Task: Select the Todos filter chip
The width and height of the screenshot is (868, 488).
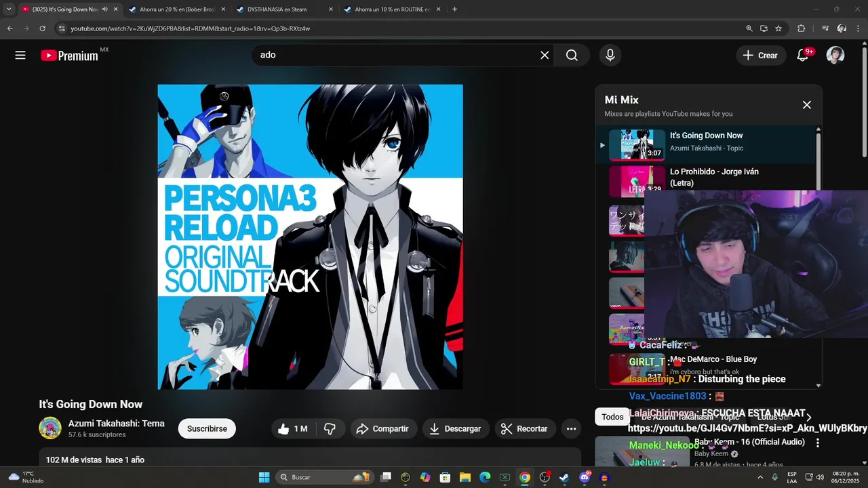Action: 612,417
